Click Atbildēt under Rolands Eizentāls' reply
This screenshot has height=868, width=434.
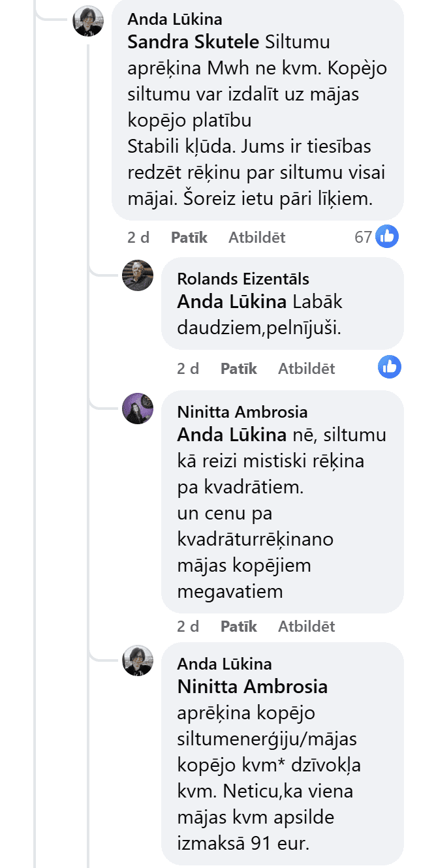tap(306, 368)
